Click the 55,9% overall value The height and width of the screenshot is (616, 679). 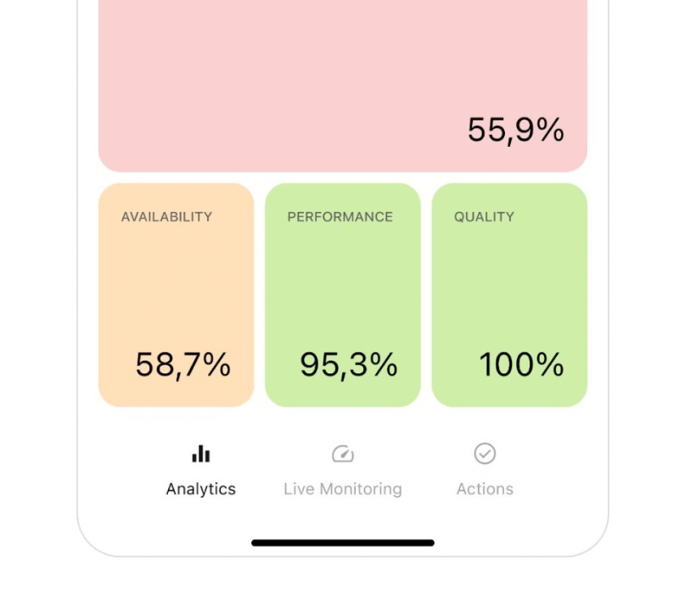(x=515, y=130)
